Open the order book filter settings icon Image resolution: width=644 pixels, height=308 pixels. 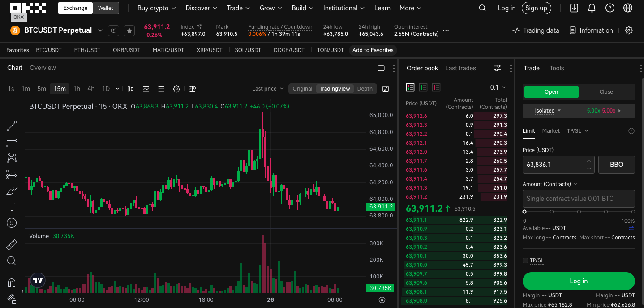coord(498,68)
